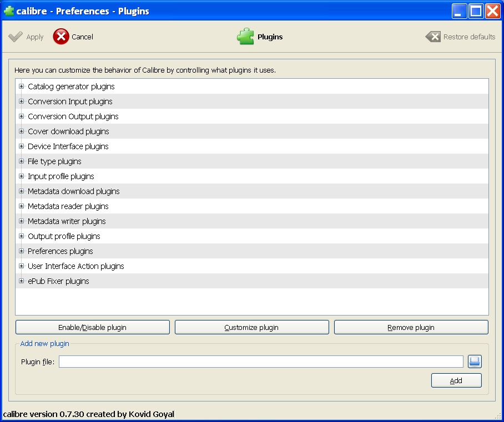Expand Input profile plugins node
504x422 pixels.
[x=21, y=176]
